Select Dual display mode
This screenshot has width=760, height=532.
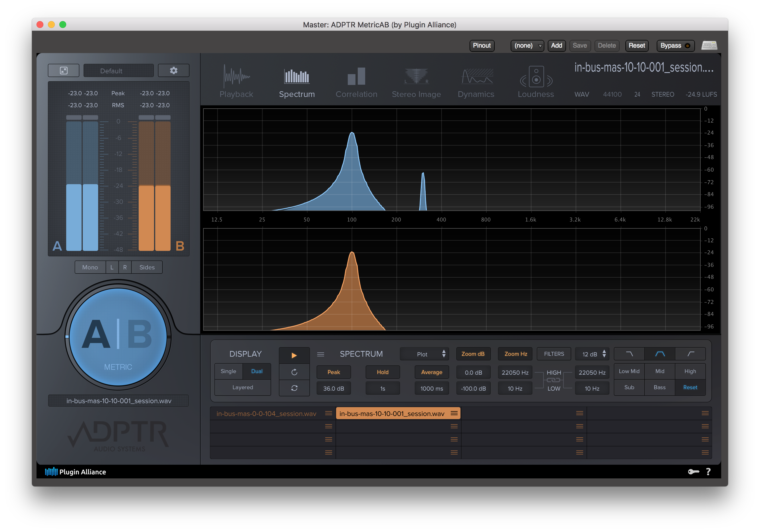256,371
